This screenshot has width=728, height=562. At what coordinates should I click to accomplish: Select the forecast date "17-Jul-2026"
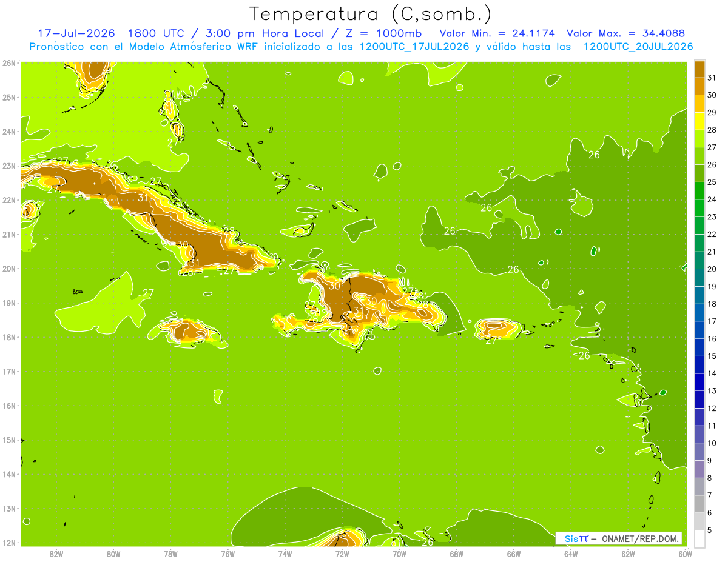coord(76,33)
